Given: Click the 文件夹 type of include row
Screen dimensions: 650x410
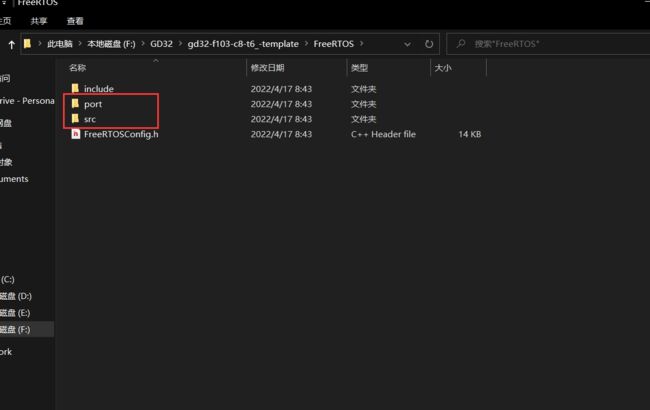Looking at the screenshot, I should click(x=364, y=89).
